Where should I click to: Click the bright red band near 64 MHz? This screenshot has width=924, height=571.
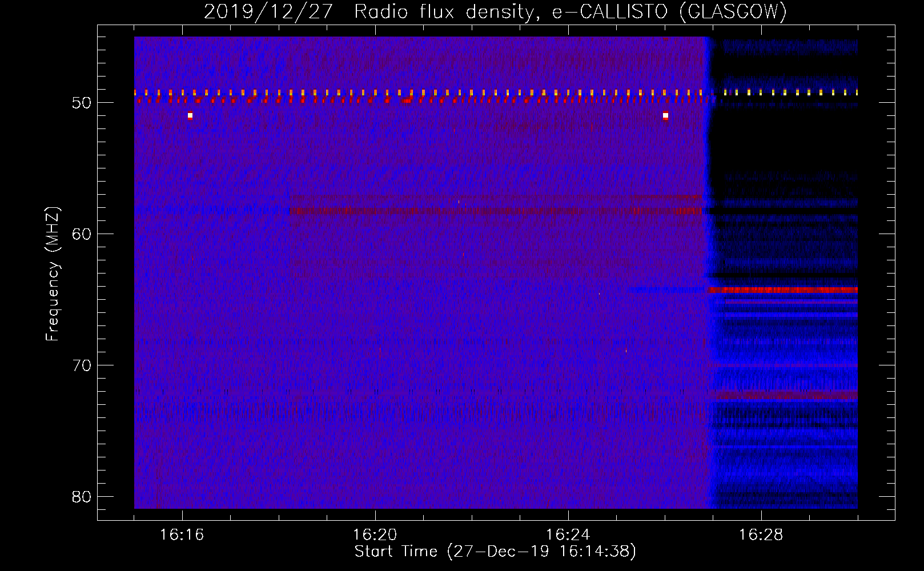(783, 290)
